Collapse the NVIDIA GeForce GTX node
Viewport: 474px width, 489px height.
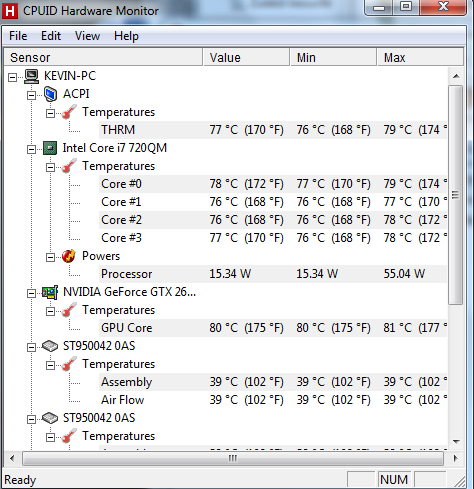[x=31, y=293]
